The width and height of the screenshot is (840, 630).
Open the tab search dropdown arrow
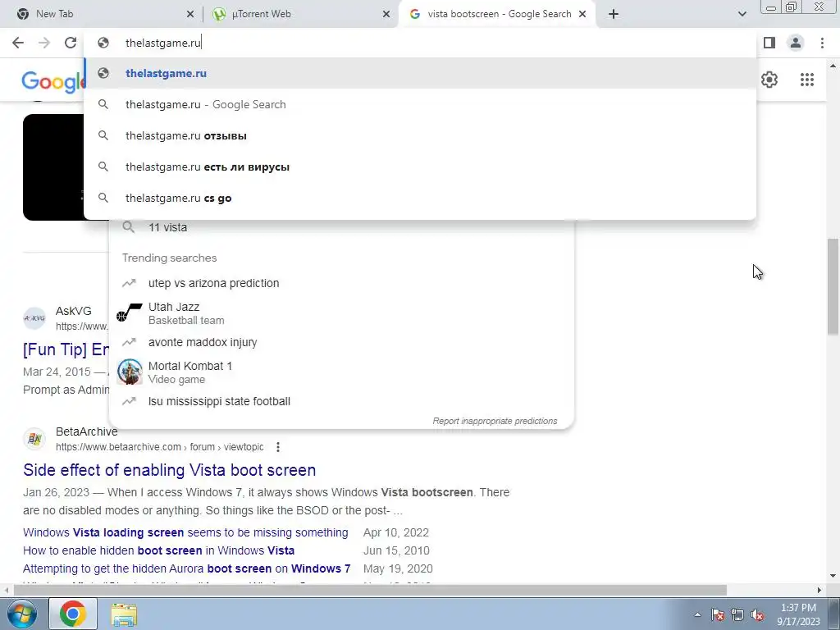[x=742, y=14]
